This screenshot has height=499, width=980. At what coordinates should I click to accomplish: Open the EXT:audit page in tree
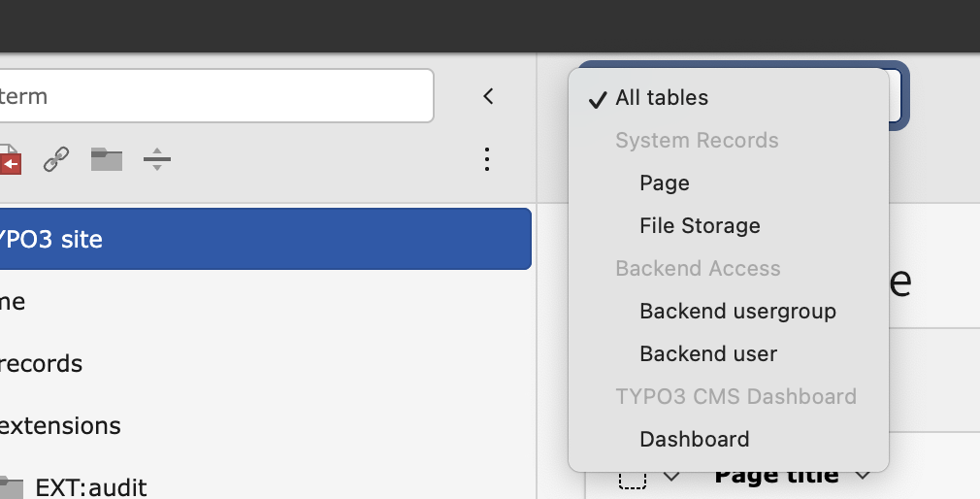(x=90, y=486)
